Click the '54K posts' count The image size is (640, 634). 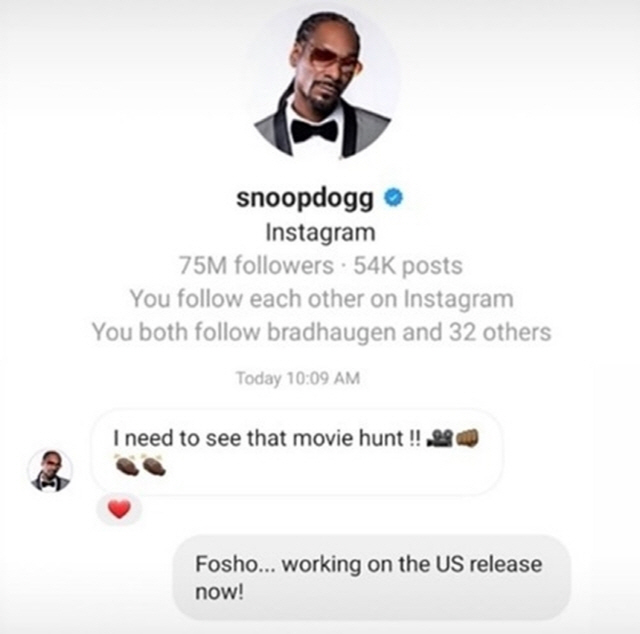coord(408,266)
